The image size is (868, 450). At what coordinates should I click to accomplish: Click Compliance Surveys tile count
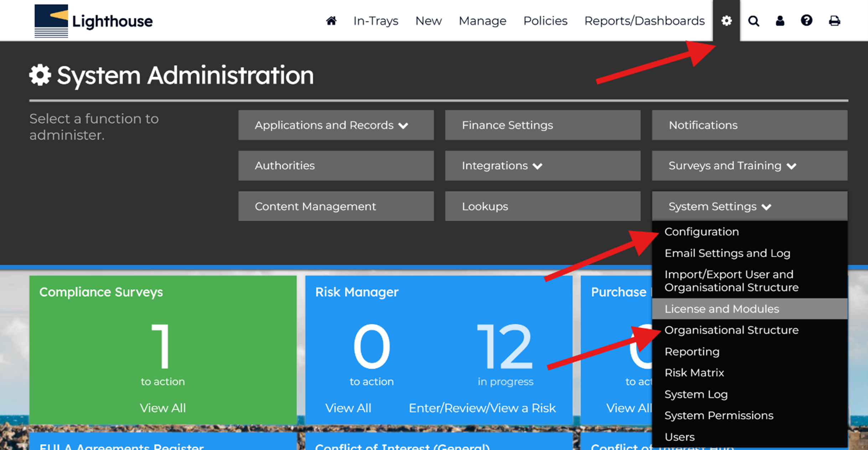[x=162, y=346]
